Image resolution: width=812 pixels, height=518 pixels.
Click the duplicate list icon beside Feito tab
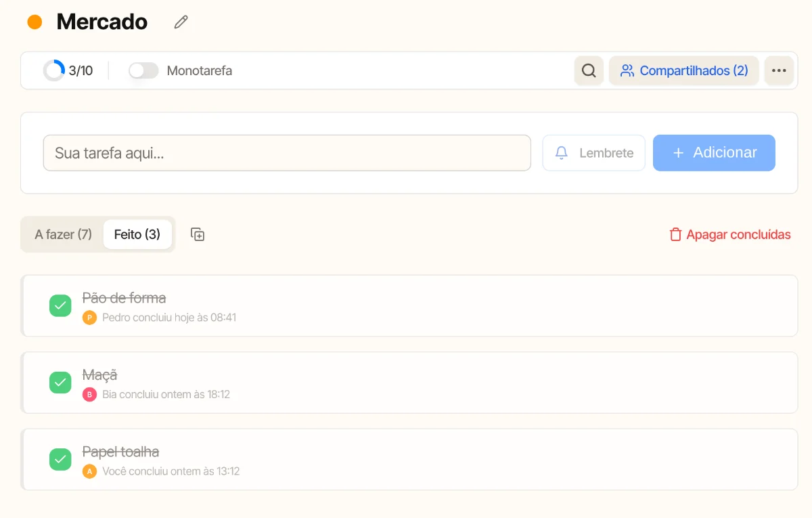coord(198,234)
